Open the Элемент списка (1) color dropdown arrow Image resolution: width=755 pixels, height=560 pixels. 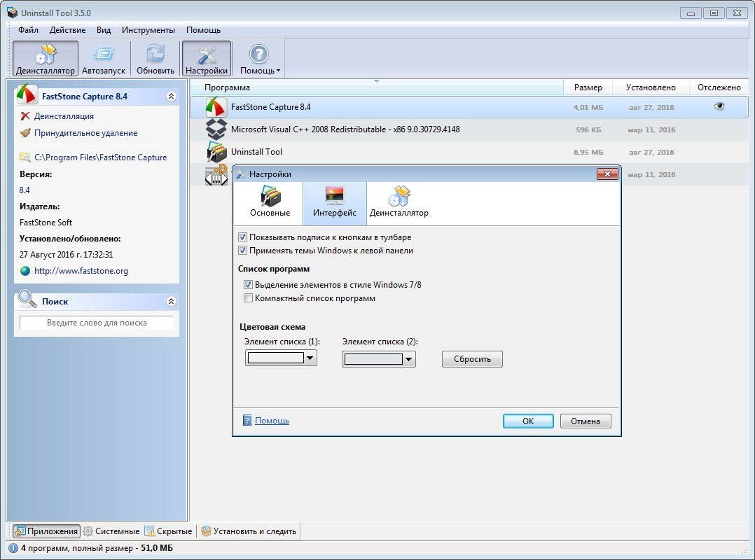(310, 358)
